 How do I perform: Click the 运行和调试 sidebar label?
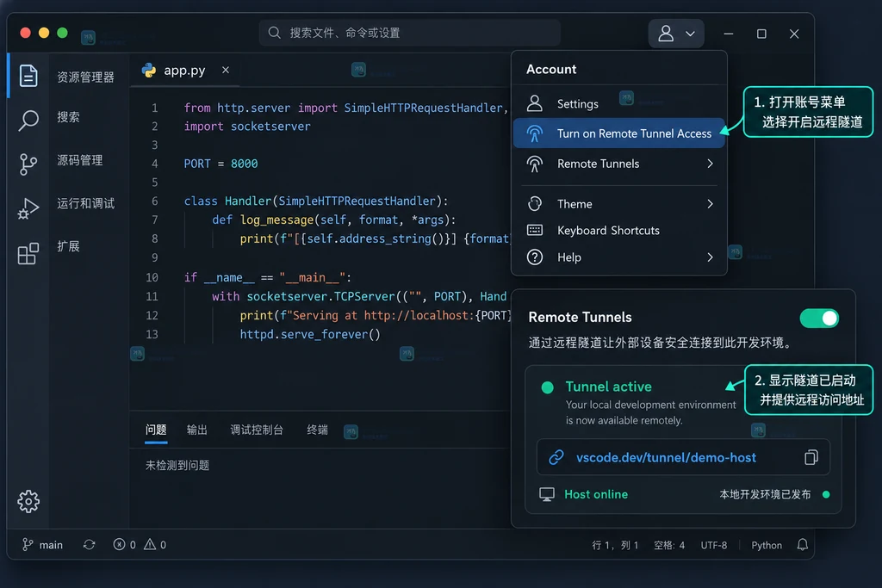85,203
